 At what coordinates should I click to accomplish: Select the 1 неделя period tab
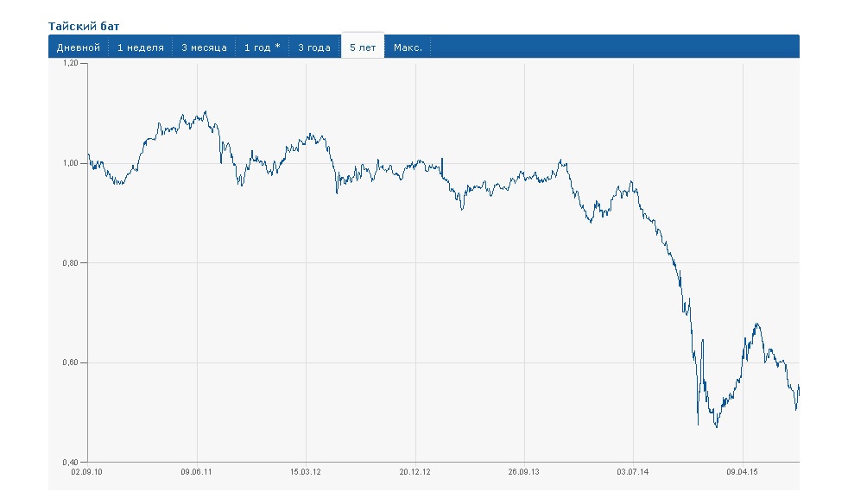141,47
